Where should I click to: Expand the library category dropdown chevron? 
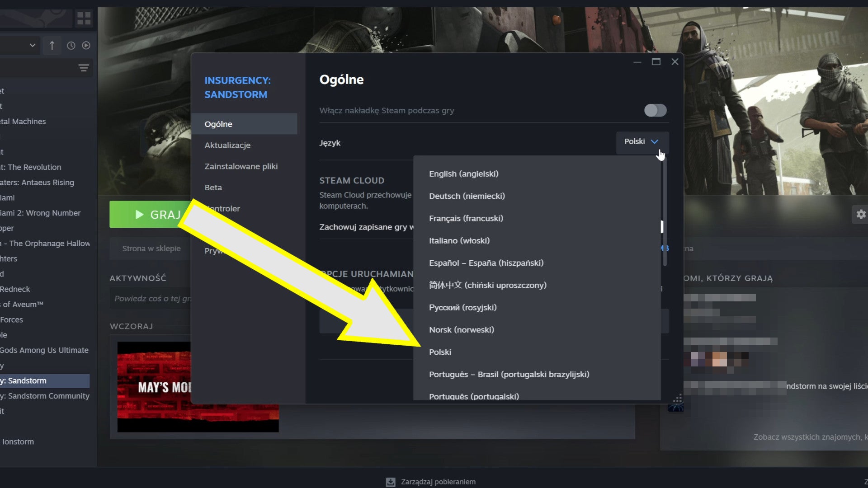coord(32,45)
